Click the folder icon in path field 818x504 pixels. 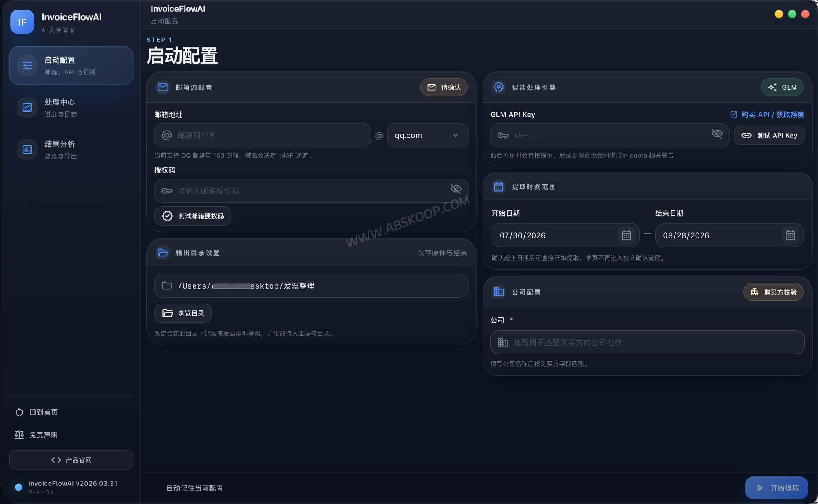pos(167,286)
